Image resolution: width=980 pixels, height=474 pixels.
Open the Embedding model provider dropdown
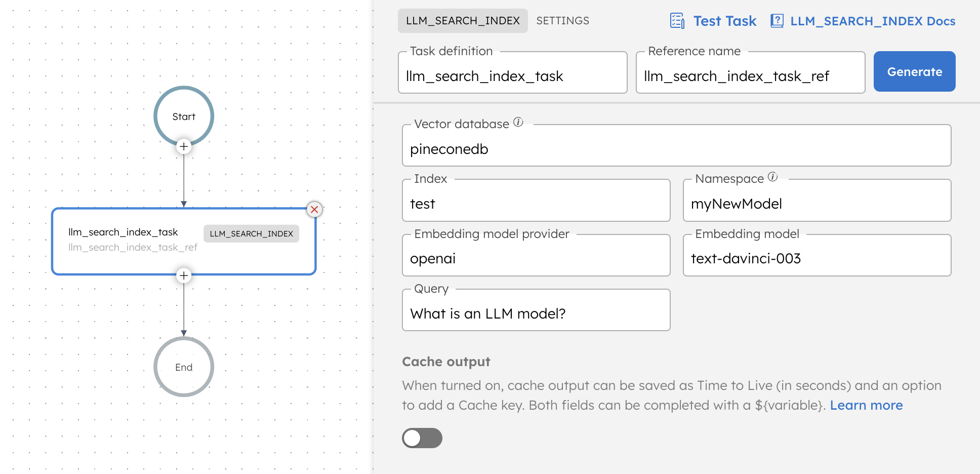[536, 255]
